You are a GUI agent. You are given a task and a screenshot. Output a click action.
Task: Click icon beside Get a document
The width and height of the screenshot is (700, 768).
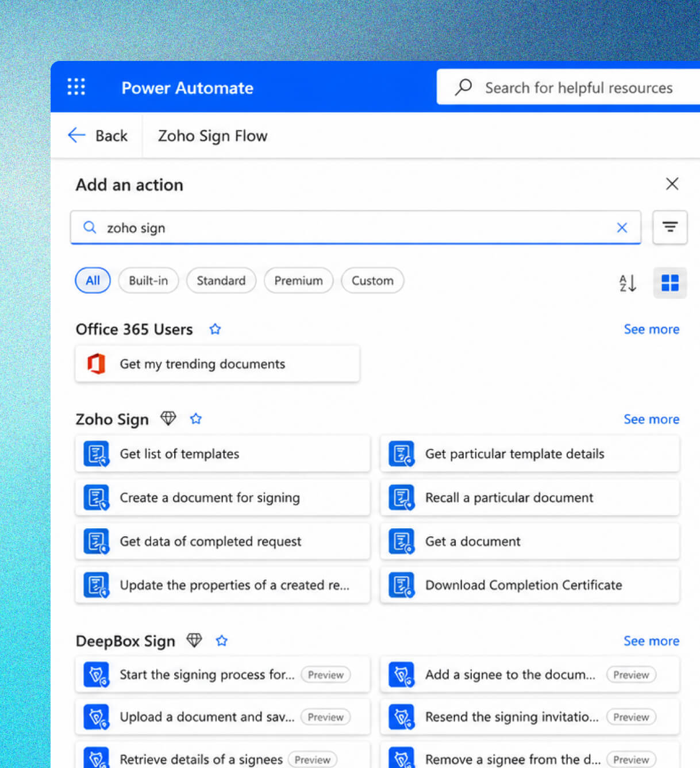click(402, 541)
